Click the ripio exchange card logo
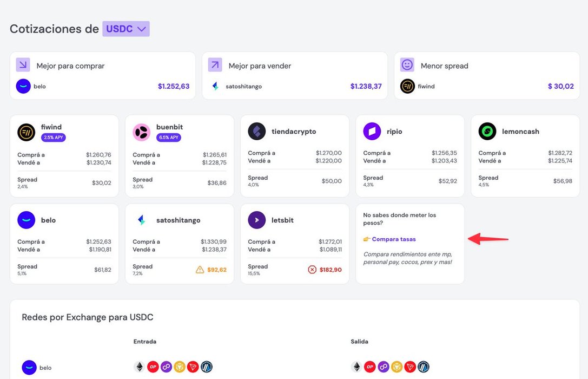Viewport: 588px width, 379px height. [372, 132]
